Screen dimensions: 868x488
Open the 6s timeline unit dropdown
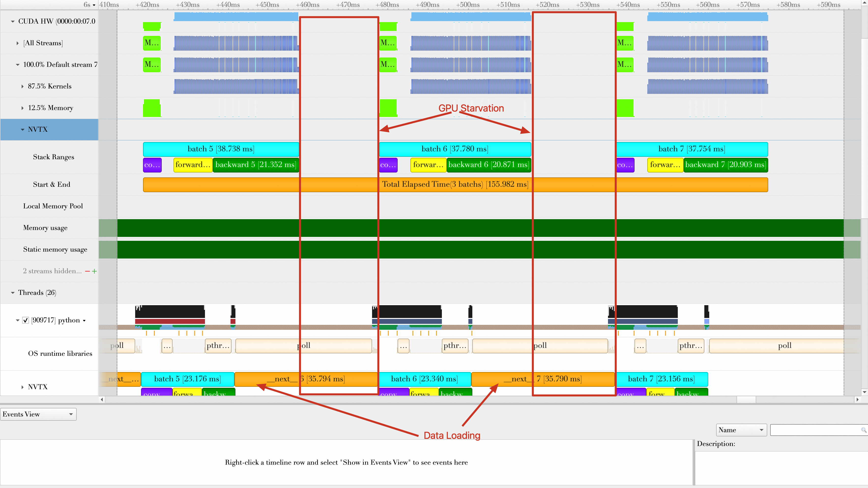[x=94, y=5]
